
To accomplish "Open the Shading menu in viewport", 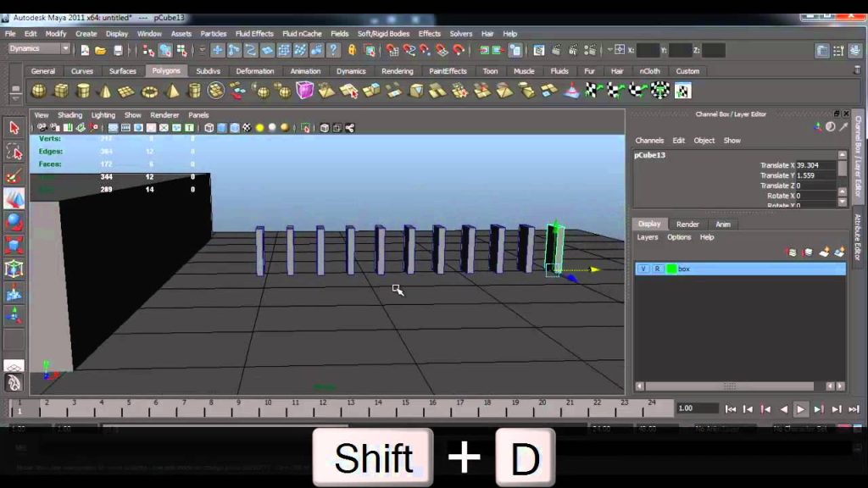I will (70, 115).
